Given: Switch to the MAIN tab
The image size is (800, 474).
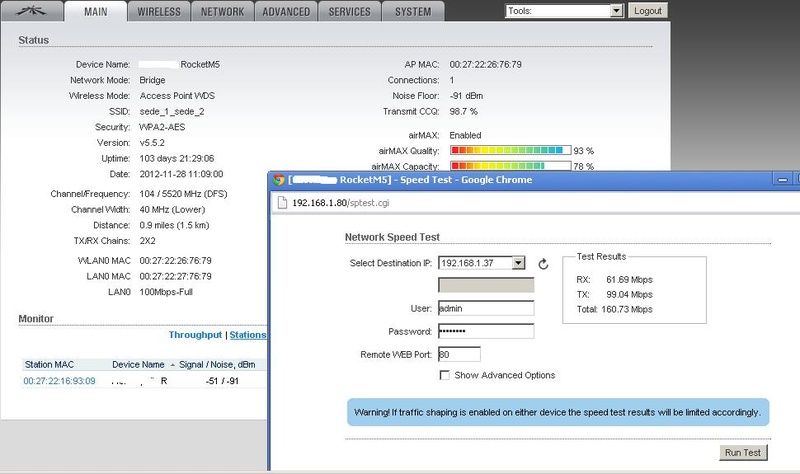Looking at the screenshot, I should point(96,11).
